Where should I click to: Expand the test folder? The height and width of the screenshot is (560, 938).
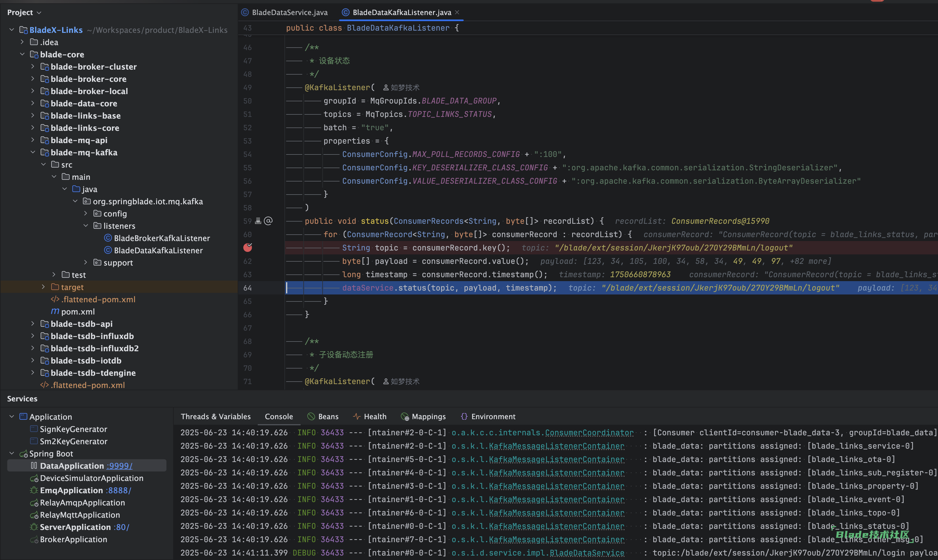pos(54,274)
